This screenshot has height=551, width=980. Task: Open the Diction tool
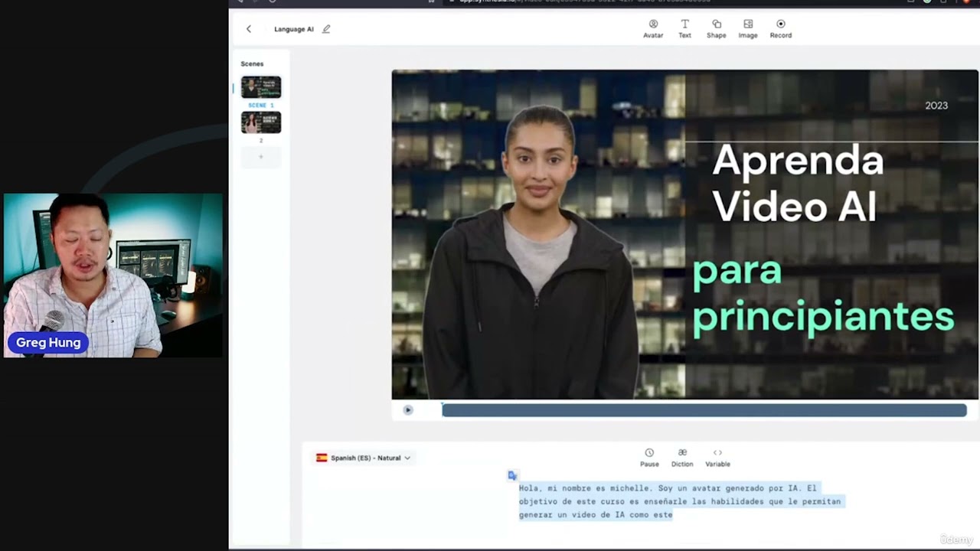[682, 458]
